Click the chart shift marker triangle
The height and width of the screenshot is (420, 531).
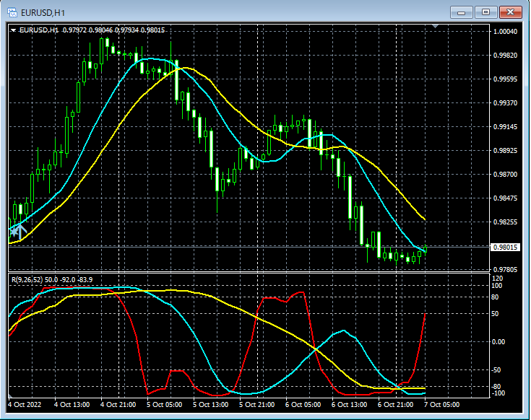click(x=436, y=26)
